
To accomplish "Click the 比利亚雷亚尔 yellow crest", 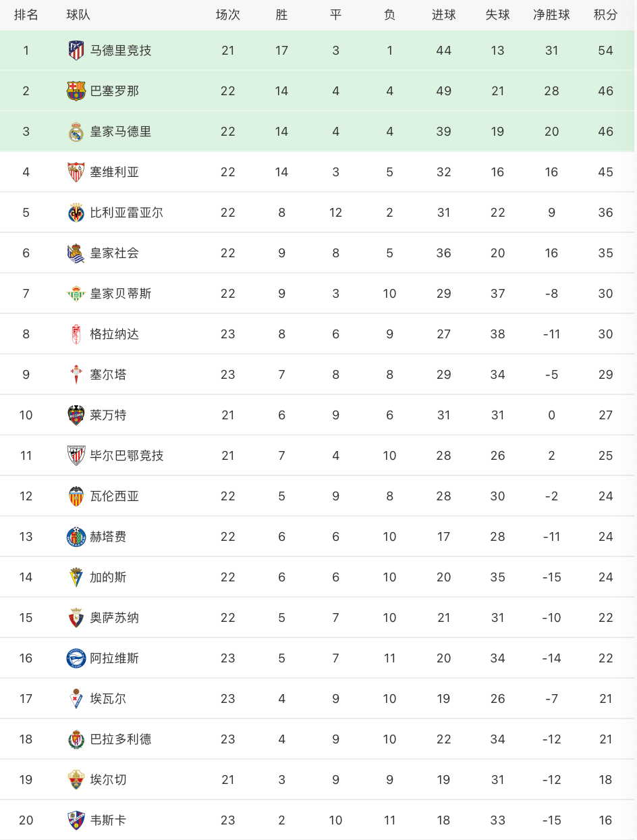I will point(76,213).
